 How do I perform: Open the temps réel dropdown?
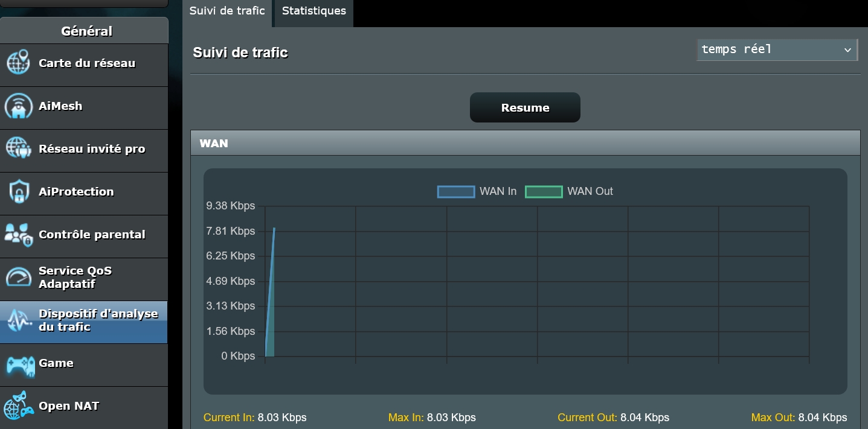click(777, 49)
